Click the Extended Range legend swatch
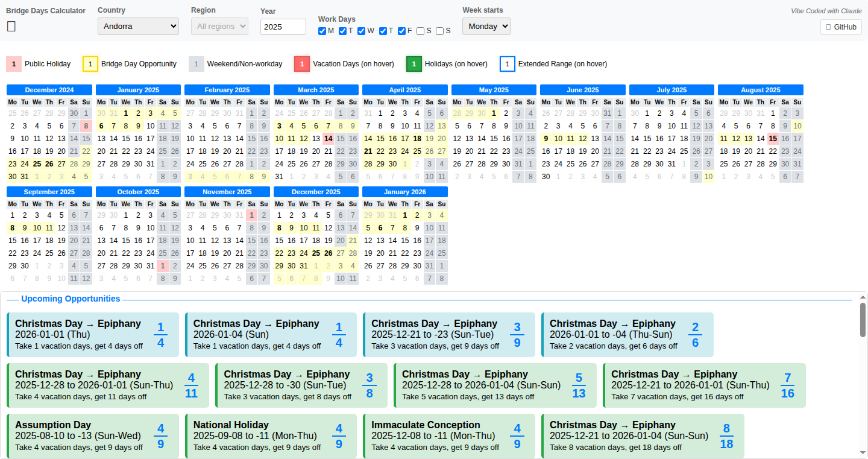This screenshot has width=868, height=459. click(x=508, y=64)
